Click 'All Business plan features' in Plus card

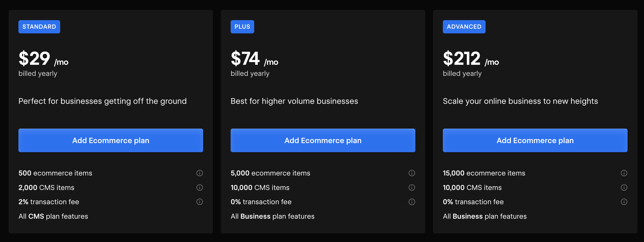point(272,216)
